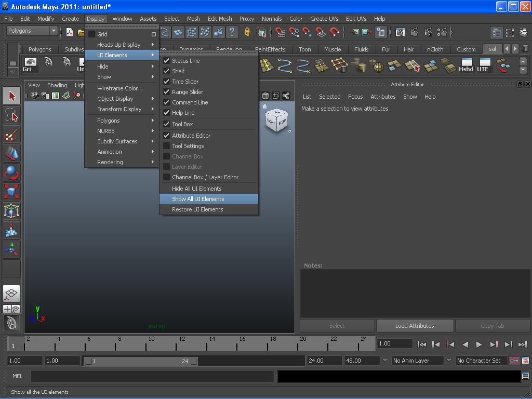This screenshot has height=399, width=532.
Task: Choose the Paint Selection tool
Action: coord(11,135)
